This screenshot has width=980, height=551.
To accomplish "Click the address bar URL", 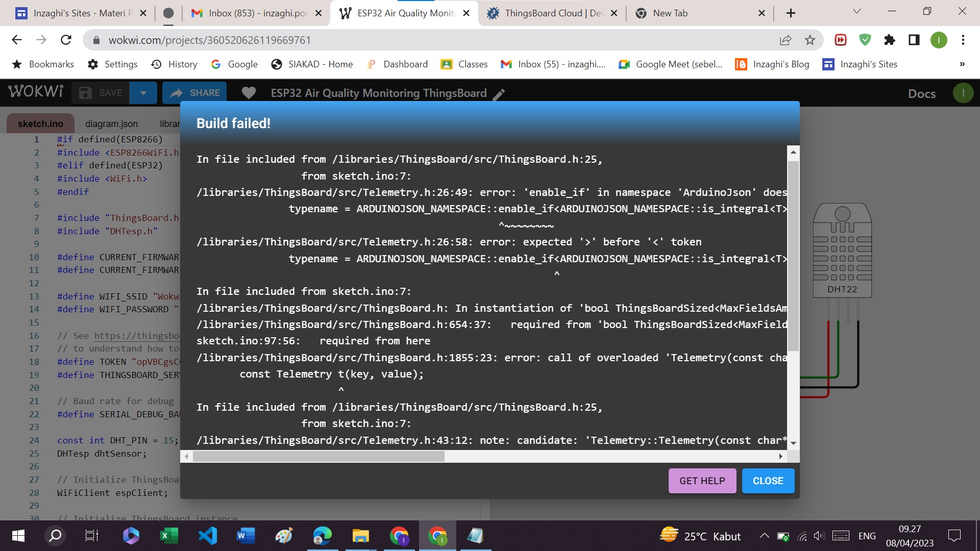I will click(x=209, y=40).
